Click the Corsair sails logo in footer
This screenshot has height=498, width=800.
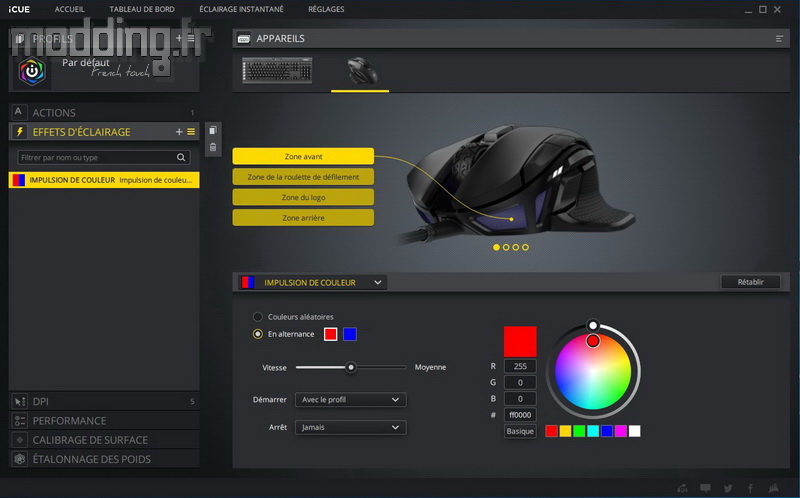click(773, 488)
